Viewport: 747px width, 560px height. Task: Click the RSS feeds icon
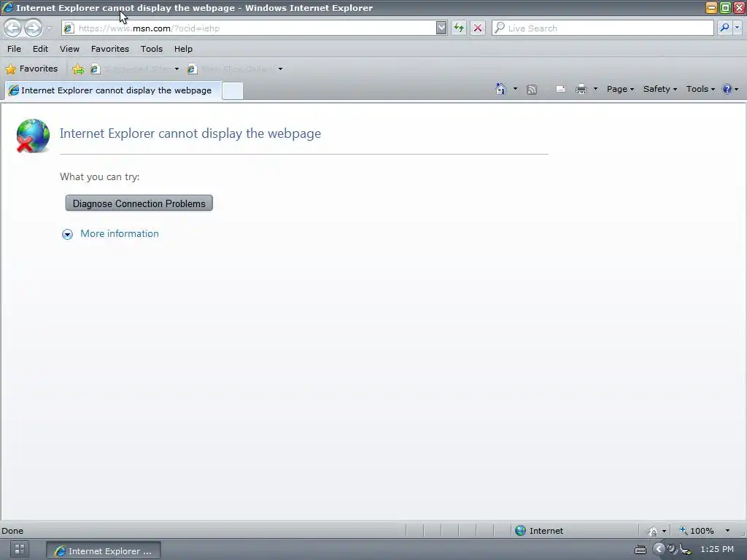532,89
